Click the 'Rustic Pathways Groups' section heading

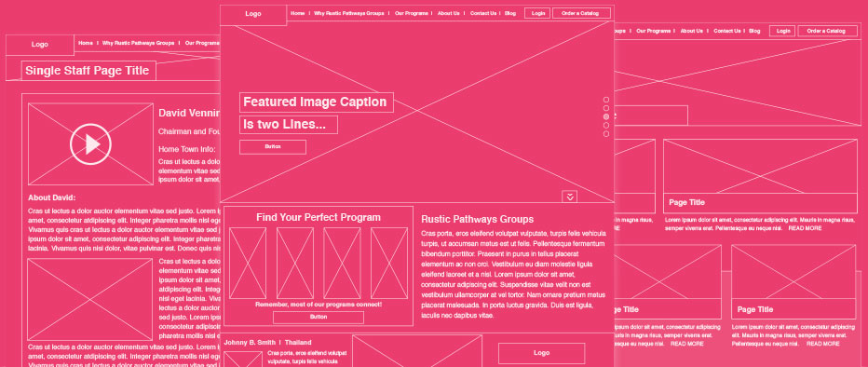coord(477,220)
